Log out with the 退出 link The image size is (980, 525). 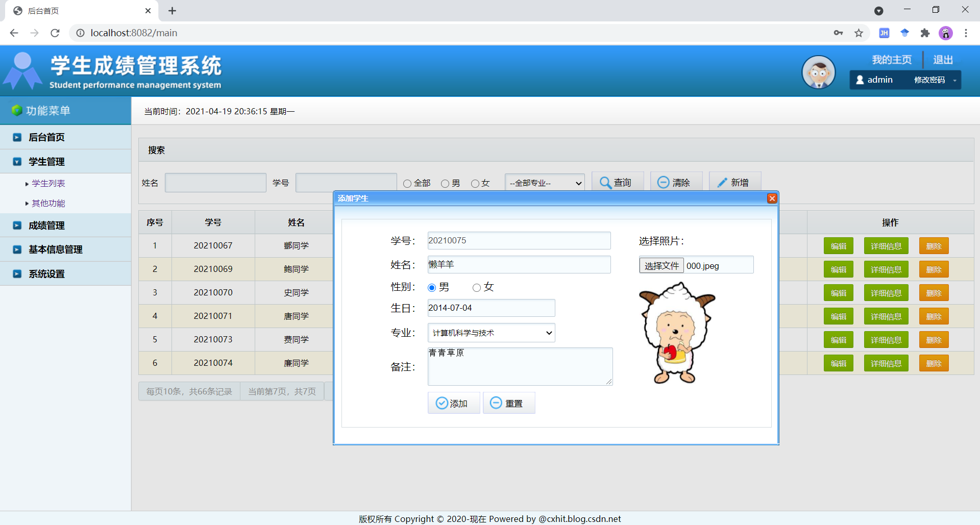943,60
